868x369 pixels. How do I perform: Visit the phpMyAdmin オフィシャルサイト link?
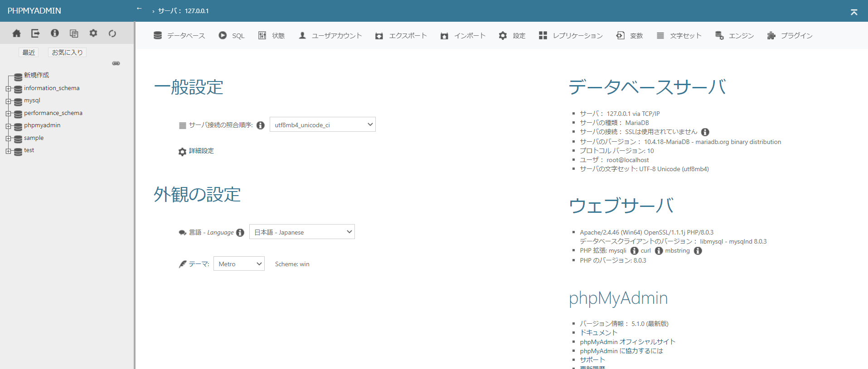pos(628,342)
